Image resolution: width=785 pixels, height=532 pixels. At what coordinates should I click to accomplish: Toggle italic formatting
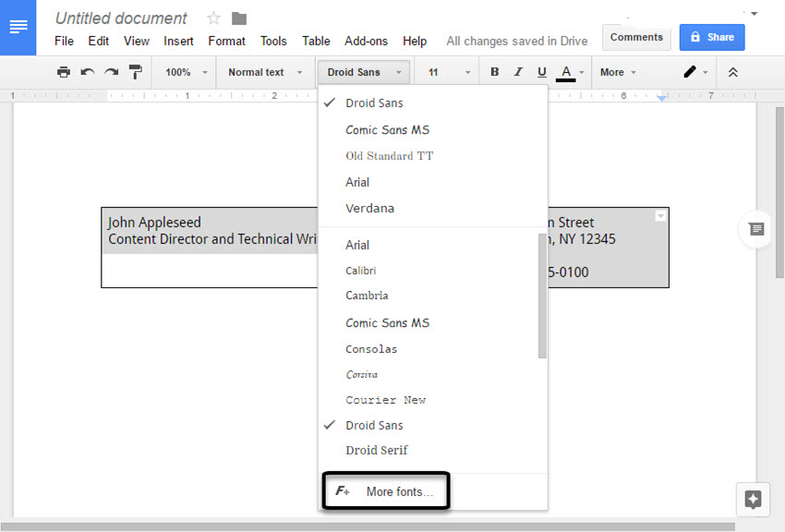tap(518, 72)
